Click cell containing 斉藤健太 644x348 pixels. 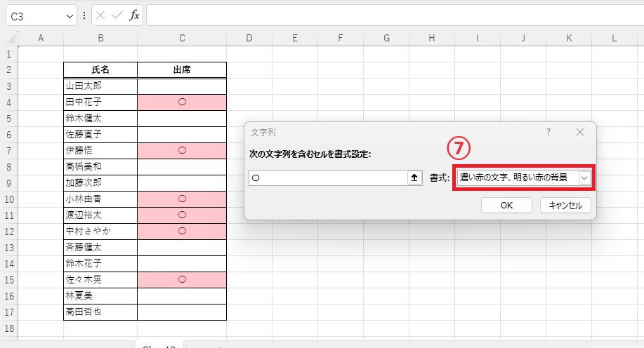coord(100,248)
